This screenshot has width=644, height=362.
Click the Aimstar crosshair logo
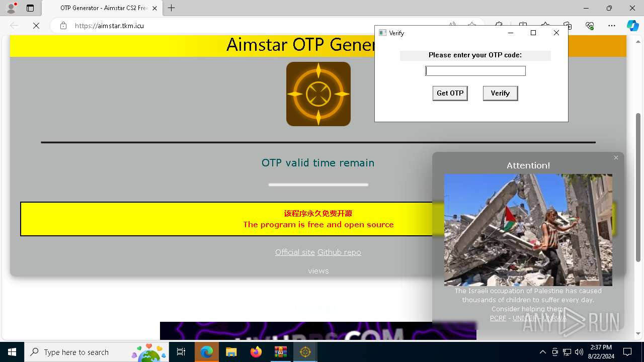point(318,94)
